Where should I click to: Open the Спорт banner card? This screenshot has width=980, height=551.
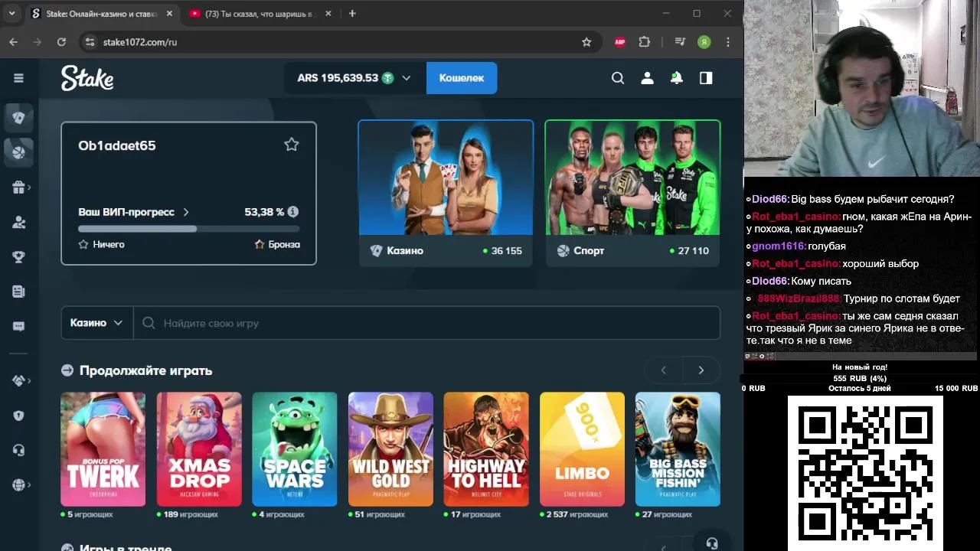coord(632,193)
